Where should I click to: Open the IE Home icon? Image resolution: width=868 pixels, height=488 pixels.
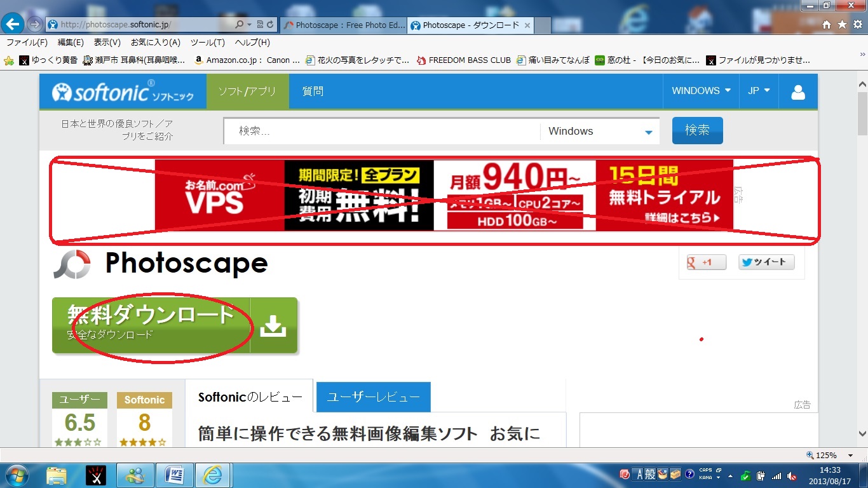click(827, 24)
